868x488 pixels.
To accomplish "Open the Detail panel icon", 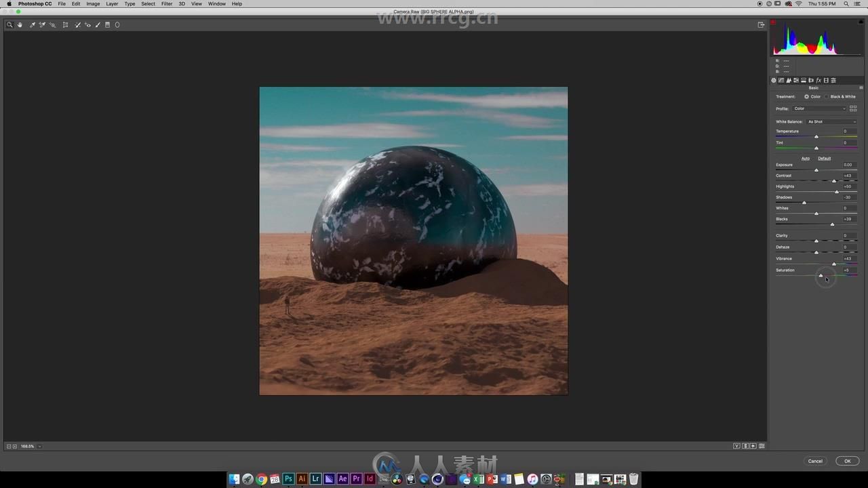I will 789,80.
